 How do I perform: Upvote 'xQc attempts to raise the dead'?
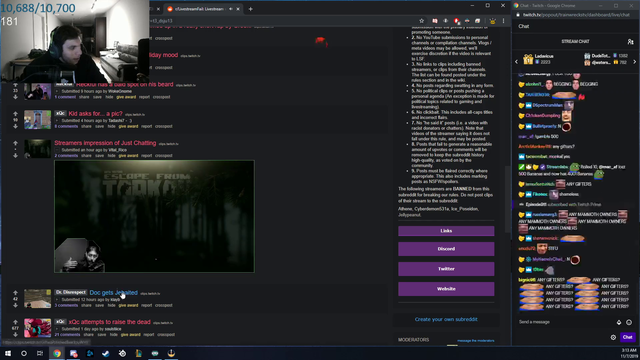15,322
